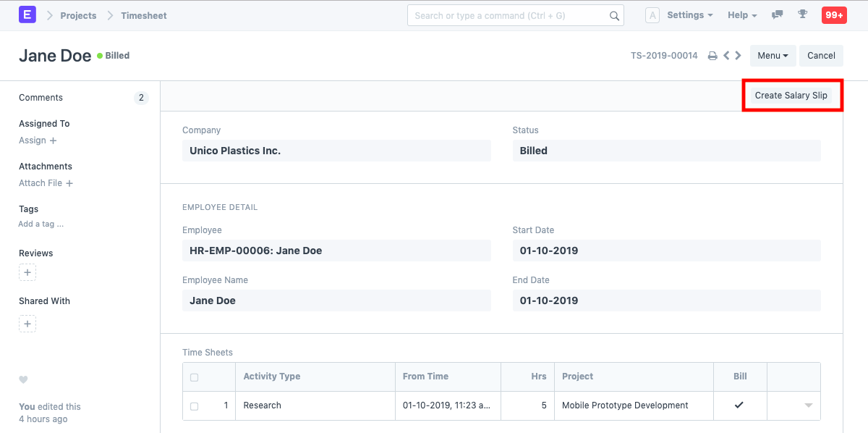Viewport: 868px width, 433px height.
Task: Check the checkbox for the Research row
Action: pyautogui.click(x=194, y=405)
